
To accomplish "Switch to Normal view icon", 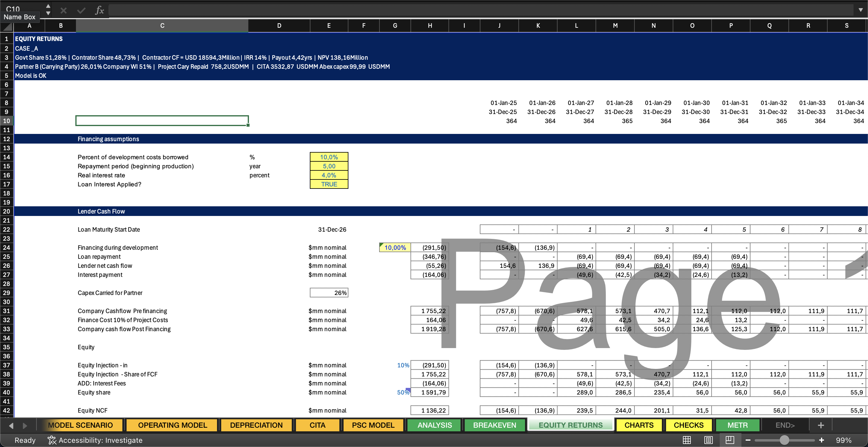I will 687,440.
